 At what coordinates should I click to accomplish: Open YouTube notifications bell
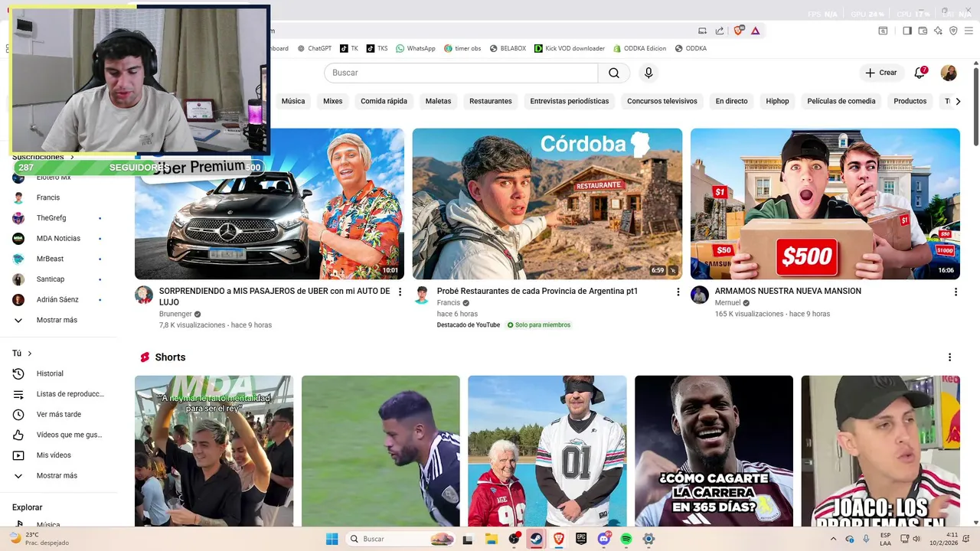(920, 73)
